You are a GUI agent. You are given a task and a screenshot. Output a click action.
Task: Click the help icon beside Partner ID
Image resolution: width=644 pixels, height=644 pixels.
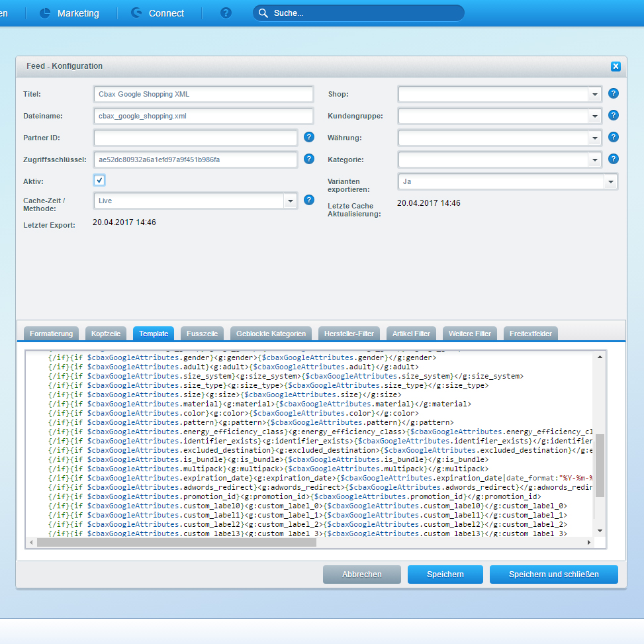coord(308,137)
